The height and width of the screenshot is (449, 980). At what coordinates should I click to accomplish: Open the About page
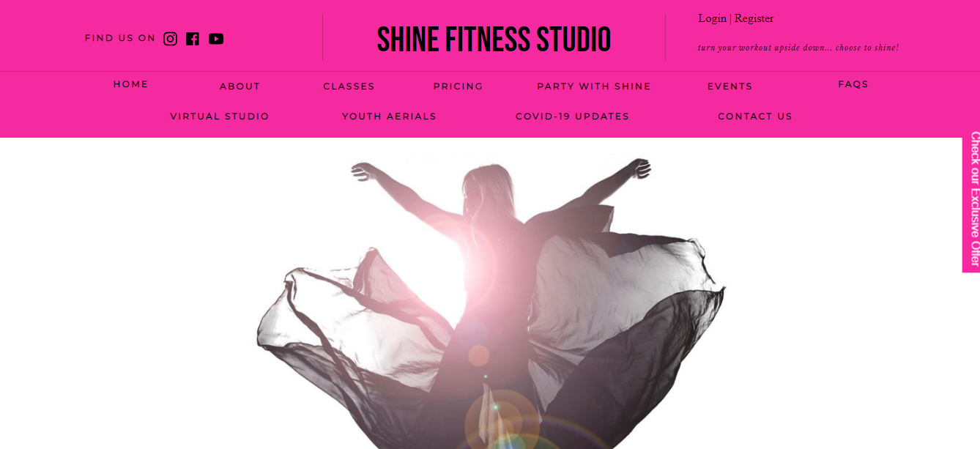[240, 86]
